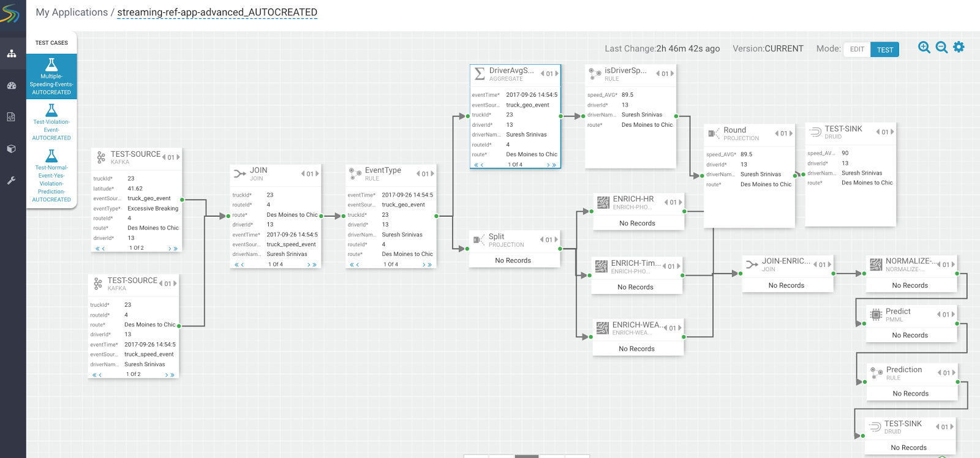Switch mode to EDIT
980x458 pixels.
tap(857, 50)
